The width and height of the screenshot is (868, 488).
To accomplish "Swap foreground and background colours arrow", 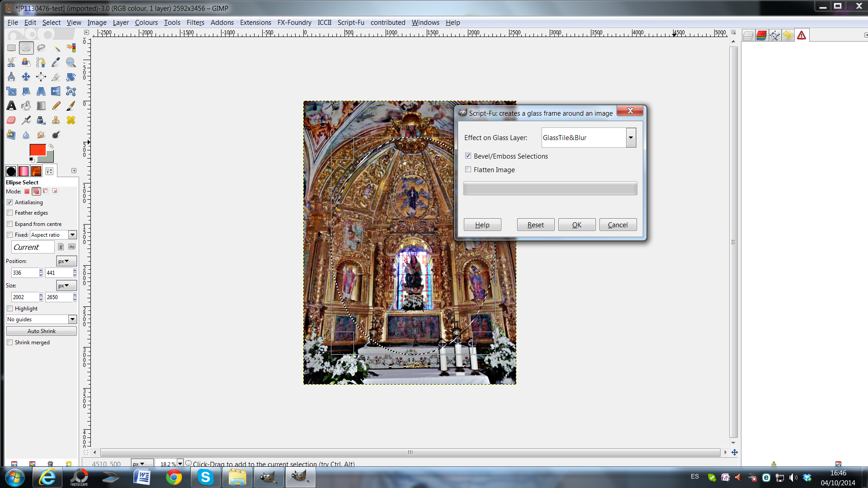I will point(51,146).
